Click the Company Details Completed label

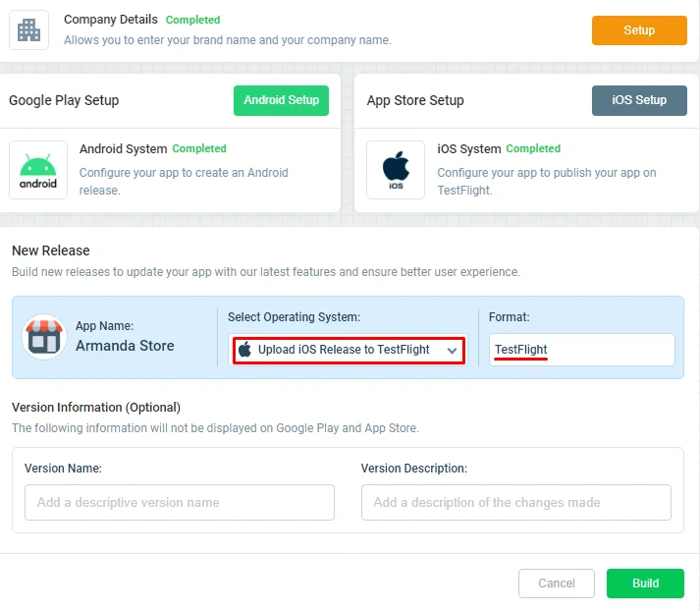pyautogui.click(x=192, y=20)
